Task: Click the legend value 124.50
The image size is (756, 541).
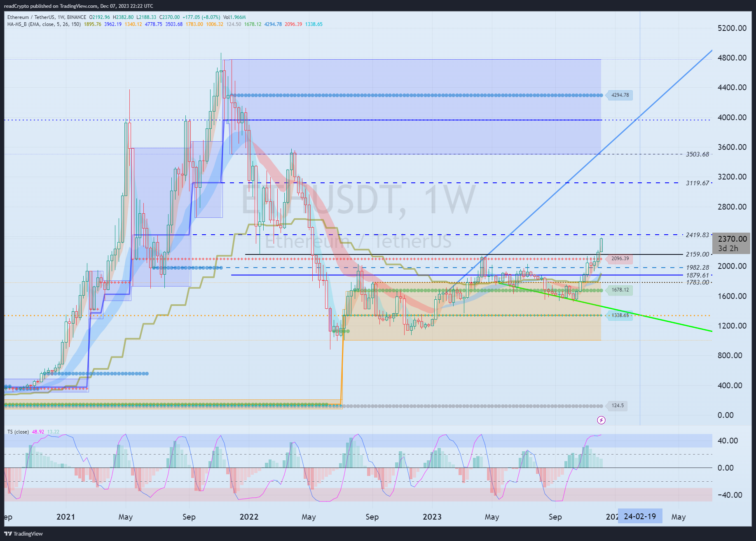Action: (x=234, y=24)
